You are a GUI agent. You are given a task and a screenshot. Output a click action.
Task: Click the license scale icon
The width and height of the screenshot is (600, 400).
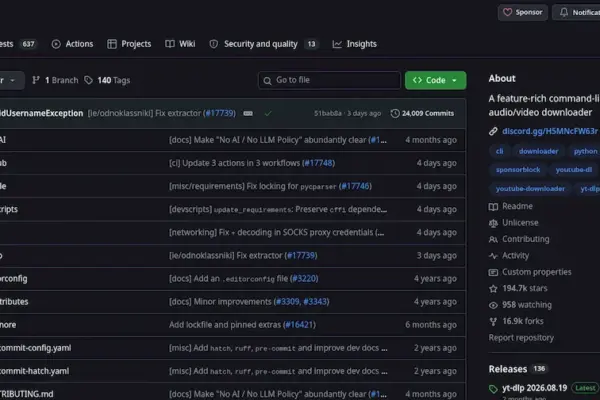493,223
